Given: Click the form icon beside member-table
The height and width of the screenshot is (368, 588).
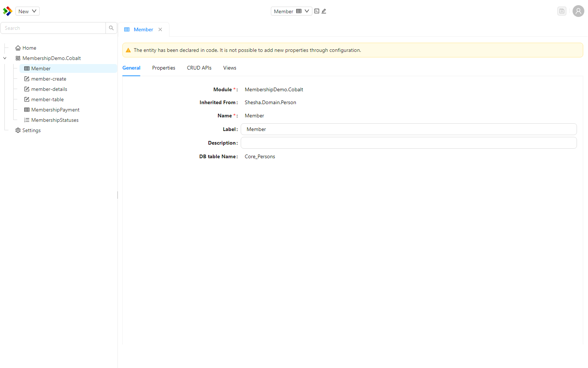Looking at the screenshot, I should 27,99.
